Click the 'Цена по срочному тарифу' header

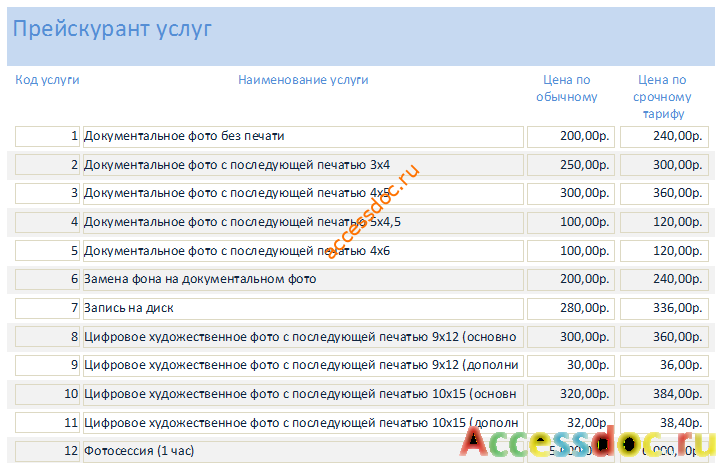click(663, 96)
